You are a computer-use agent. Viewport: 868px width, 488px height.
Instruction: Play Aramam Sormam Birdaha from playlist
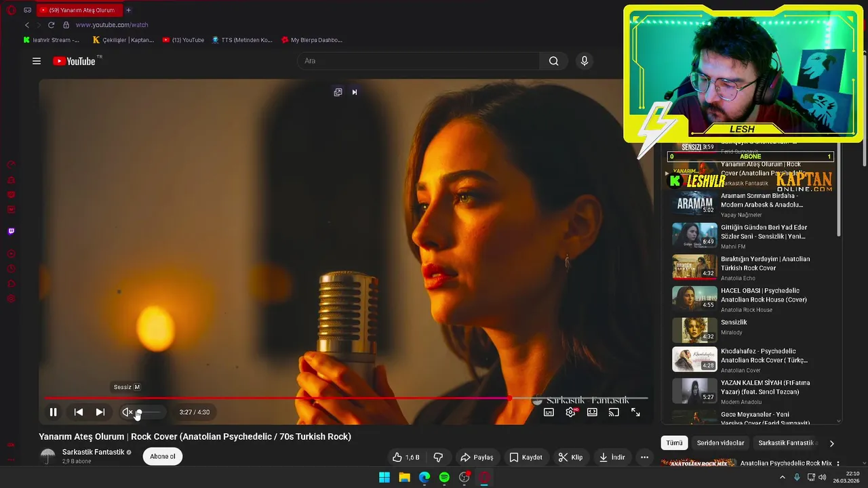pyautogui.click(x=751, y=204)
